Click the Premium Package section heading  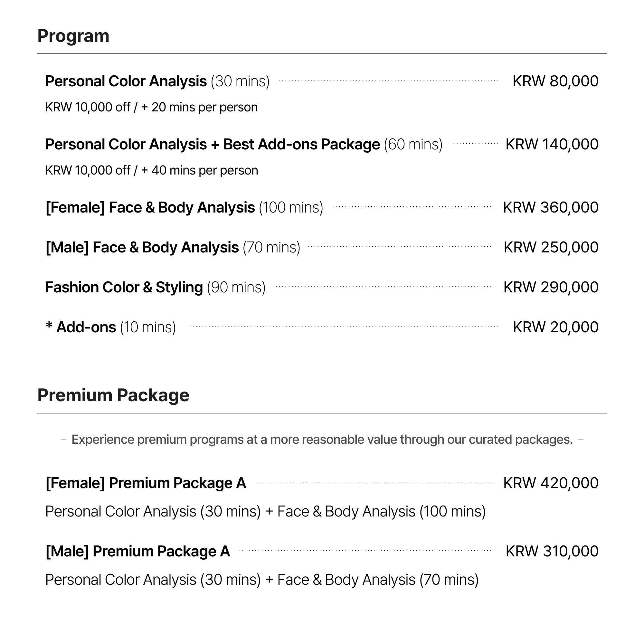point(113,395)
